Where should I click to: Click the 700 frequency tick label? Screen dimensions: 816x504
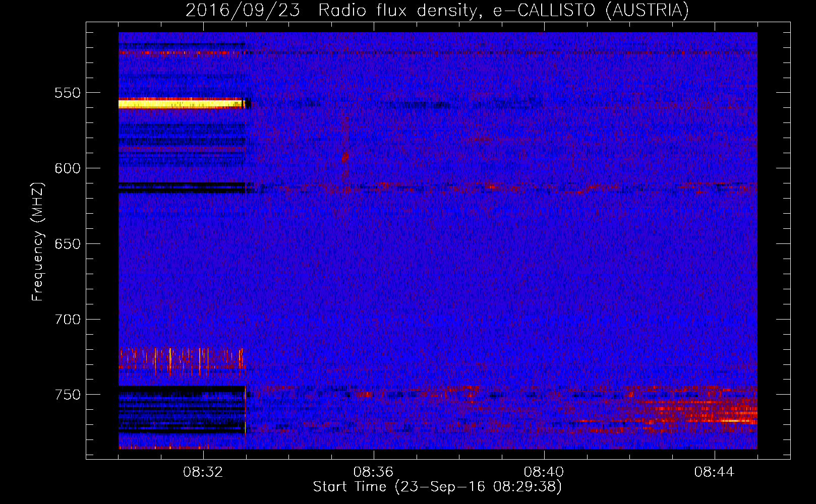click(68, 320)
